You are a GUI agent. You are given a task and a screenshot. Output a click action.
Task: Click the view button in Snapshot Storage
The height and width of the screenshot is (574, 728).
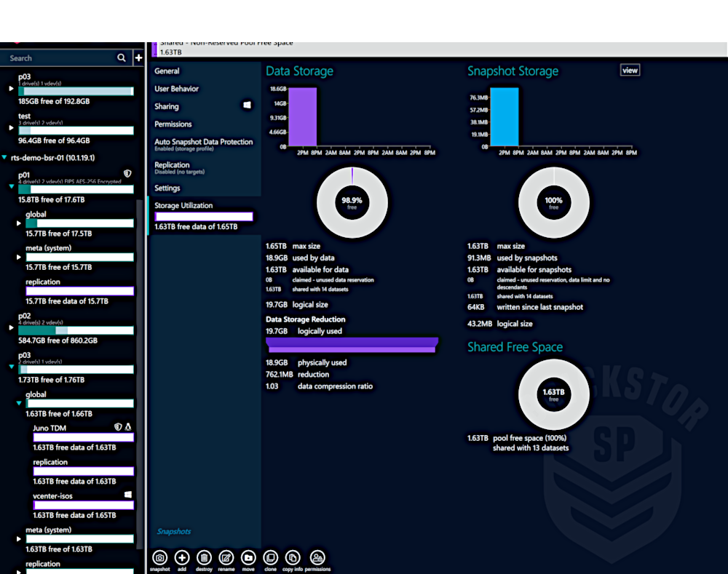pos(629,70)
